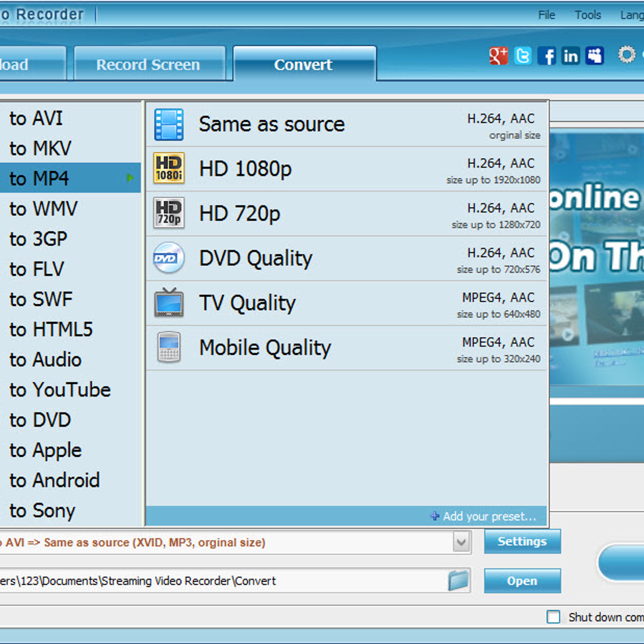Choose the Mobile Quality phone icon
This screenshot has height=644, width=644.
(169, 347)
